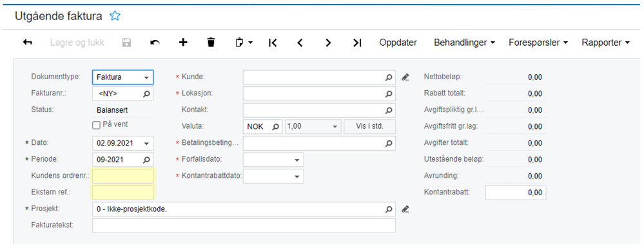Click the disabled save floppy disk icon
This screenshot has height=248, width=644.
pos(126,43)
